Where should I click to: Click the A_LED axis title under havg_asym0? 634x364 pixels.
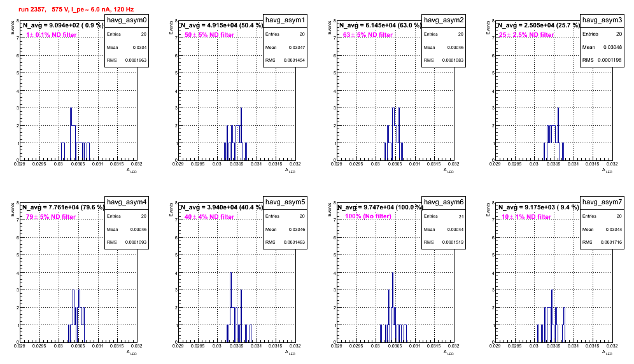point(132,171)
